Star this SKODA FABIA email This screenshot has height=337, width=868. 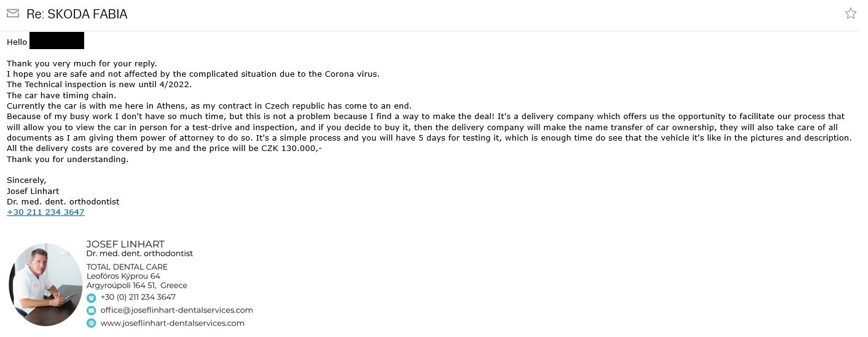(850, 14)
